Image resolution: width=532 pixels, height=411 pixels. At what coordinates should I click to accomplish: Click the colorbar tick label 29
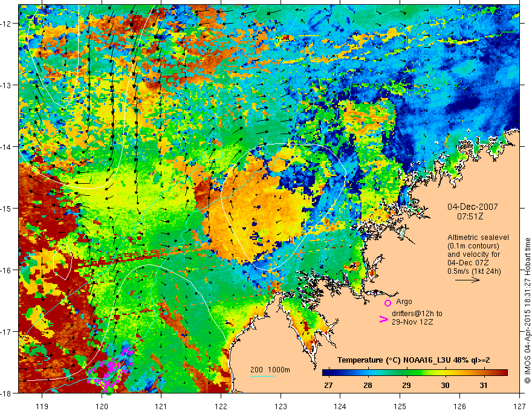[406, 385]
